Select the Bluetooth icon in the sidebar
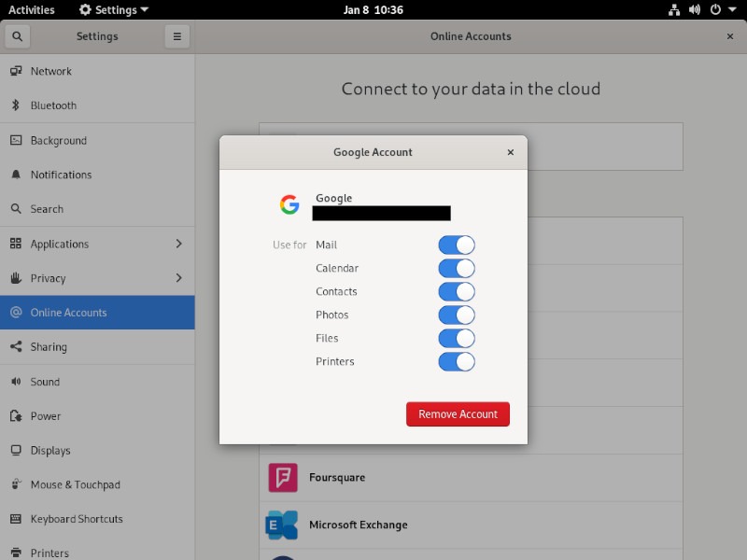Viewport: 747px width, 560px height. 16,105
